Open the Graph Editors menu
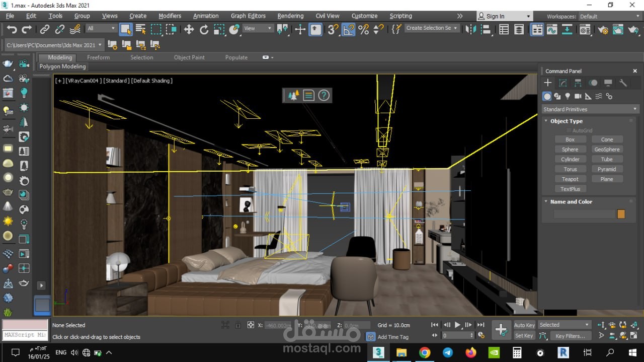The height and width of the screenshot is (362, 644). click(248, 16)
